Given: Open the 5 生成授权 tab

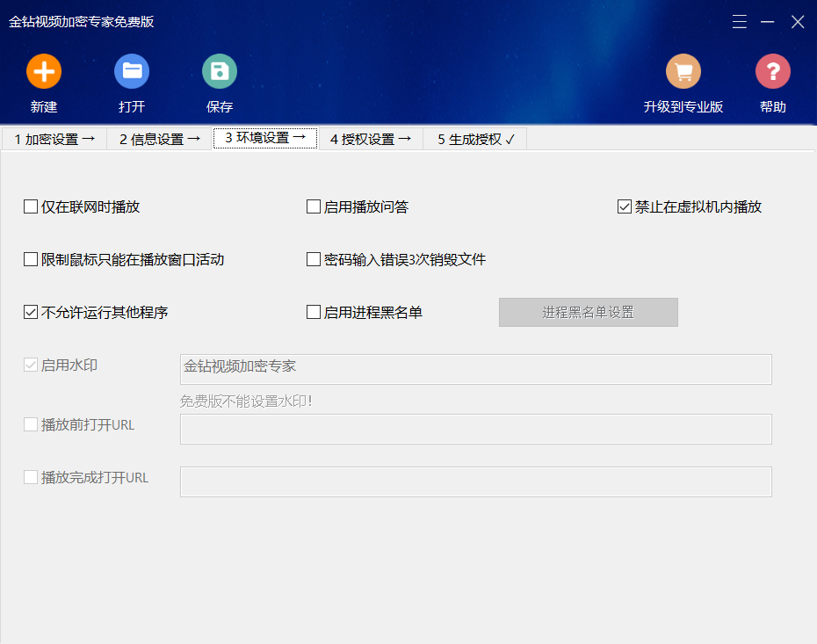Looking at the screenshot, I should 475,139.
